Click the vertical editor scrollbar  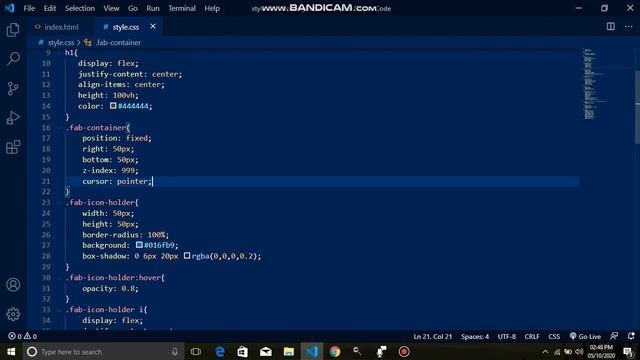coord(637,107)
